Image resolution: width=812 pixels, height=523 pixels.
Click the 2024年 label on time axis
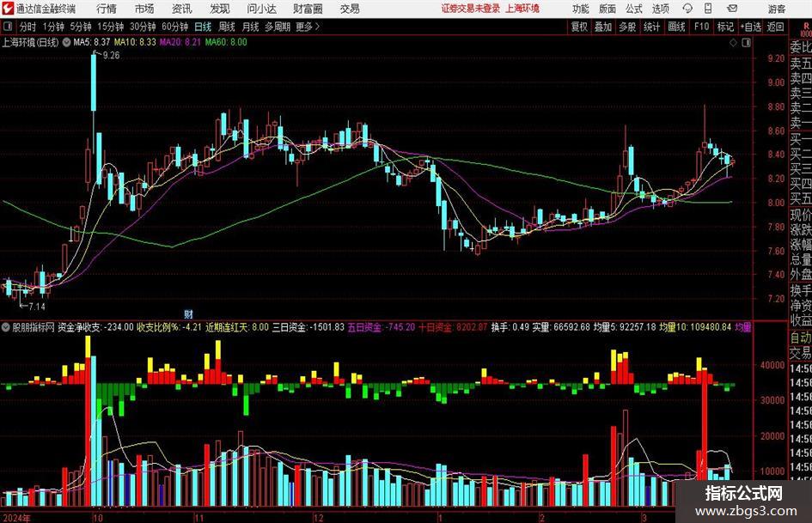[x=16, y=517]
